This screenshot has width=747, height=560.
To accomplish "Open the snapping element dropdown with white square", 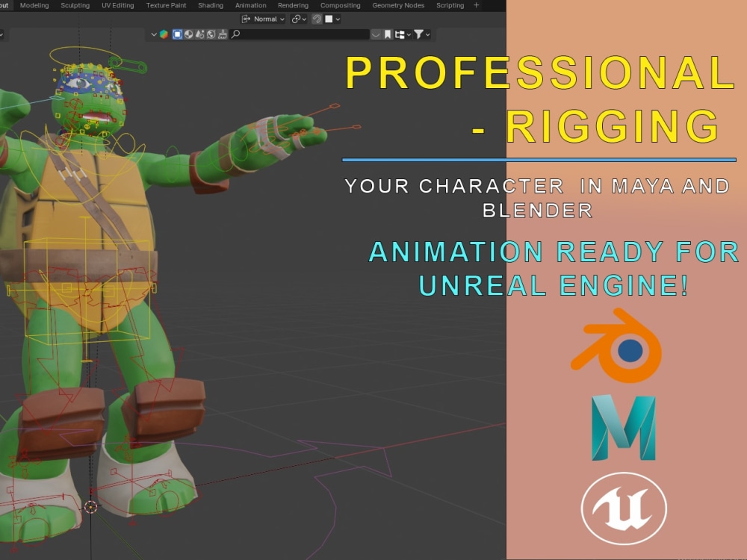I will 332,19.
